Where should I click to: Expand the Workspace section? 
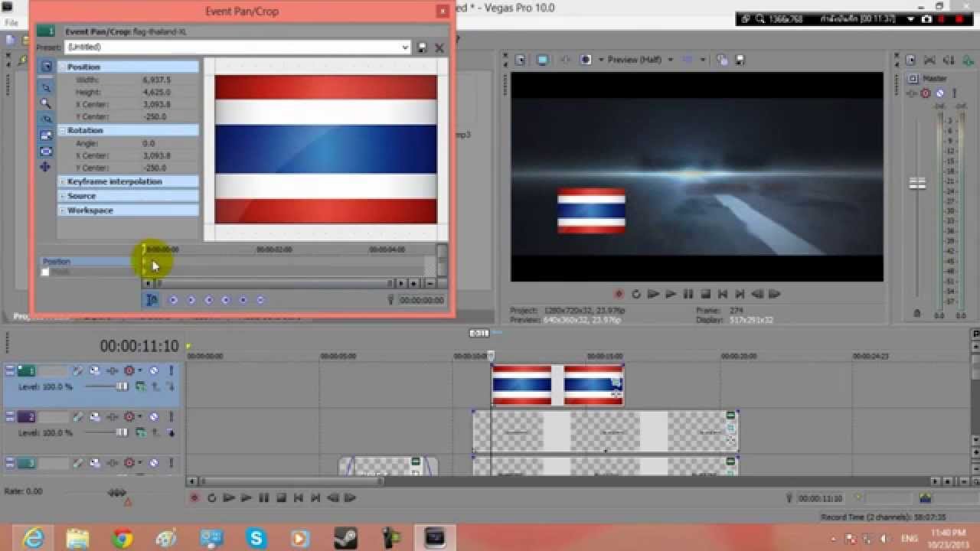(62, 210)
